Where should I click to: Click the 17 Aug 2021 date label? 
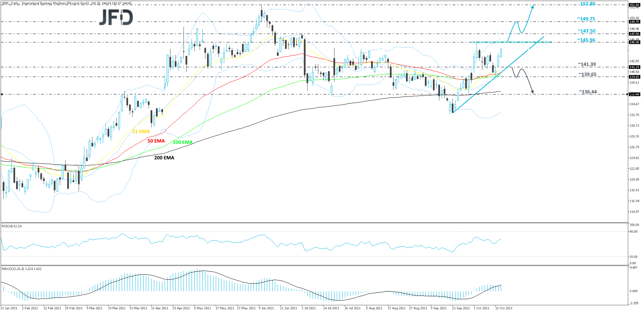pos(397,308)
